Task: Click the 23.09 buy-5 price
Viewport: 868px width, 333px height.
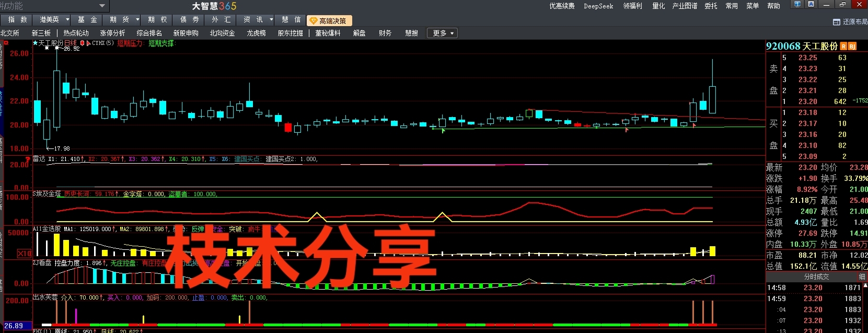Action: pyautogui.click(x=807, y=156)
